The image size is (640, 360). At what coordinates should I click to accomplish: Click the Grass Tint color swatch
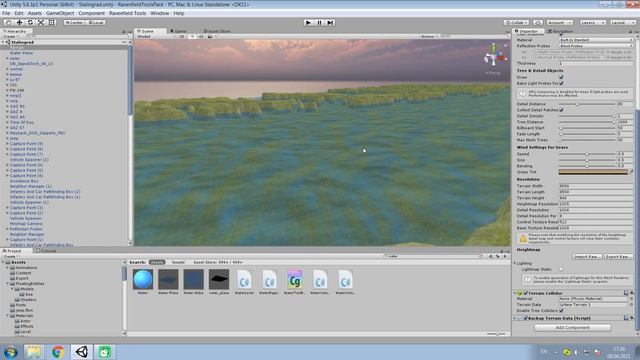click(593, 172)
